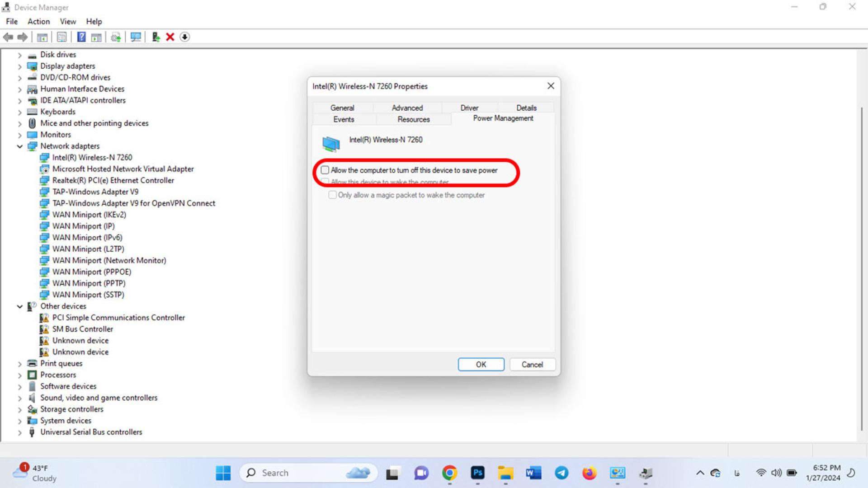Select SM Bus Controller device
The width and height of the screenshot is (868, 488).
83,329
